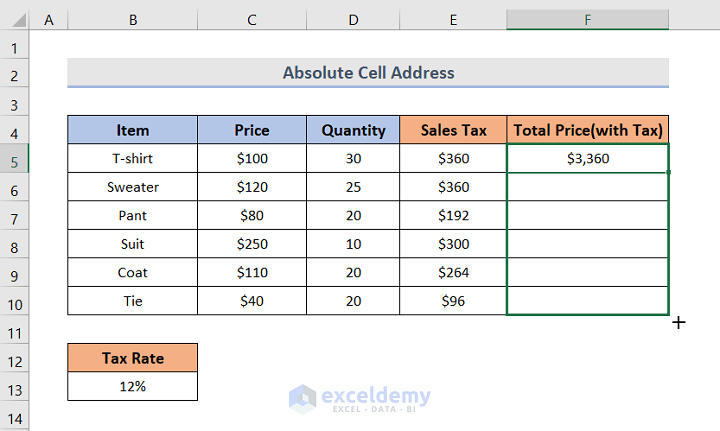Click the Coat item cell
The image size is (720, 431).
tap(132, 272)
